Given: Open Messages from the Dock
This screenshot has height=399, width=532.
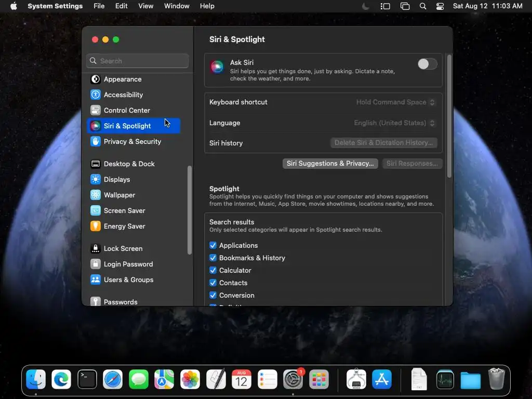Looking at the screenshot, I should [138, 379].
